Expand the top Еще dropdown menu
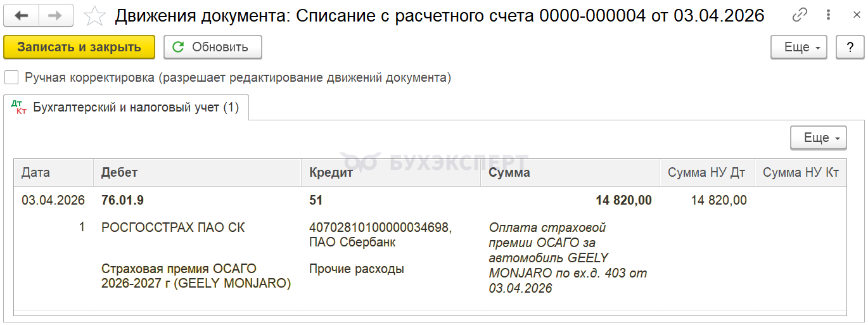 click(798, 47)
